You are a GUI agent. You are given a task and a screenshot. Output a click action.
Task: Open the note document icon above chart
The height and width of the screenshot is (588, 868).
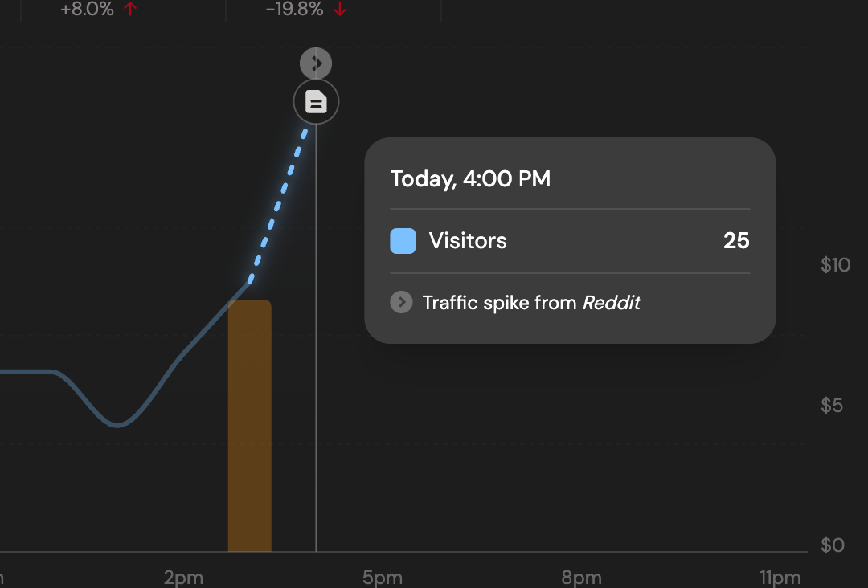[x=316, y=102]
